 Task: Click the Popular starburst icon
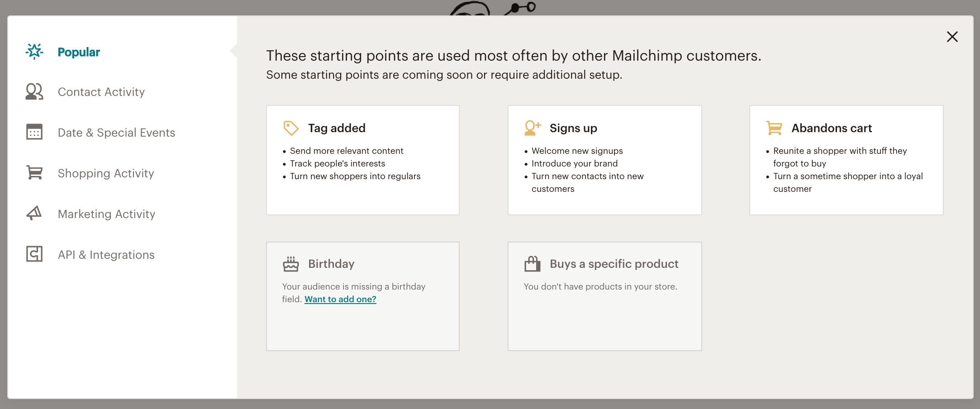coord(34,52)
